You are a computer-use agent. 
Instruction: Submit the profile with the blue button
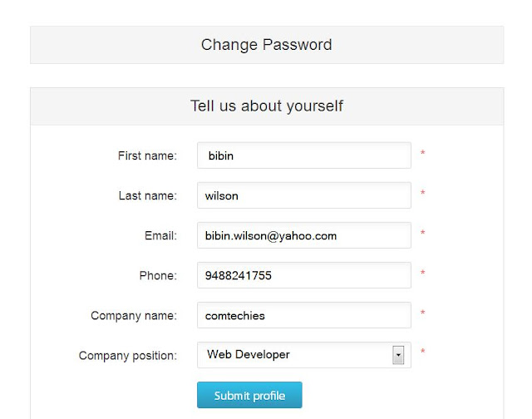pos(249,395)
